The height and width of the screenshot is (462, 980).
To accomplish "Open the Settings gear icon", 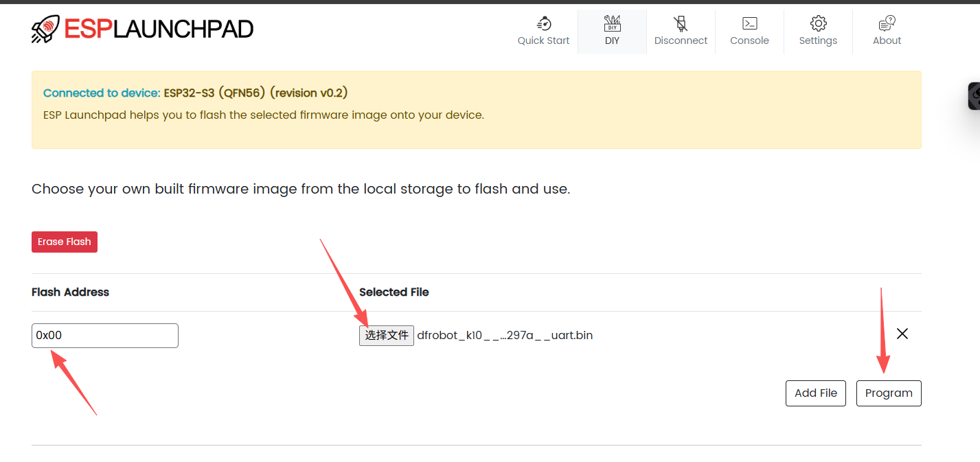I will click(818, 23).
